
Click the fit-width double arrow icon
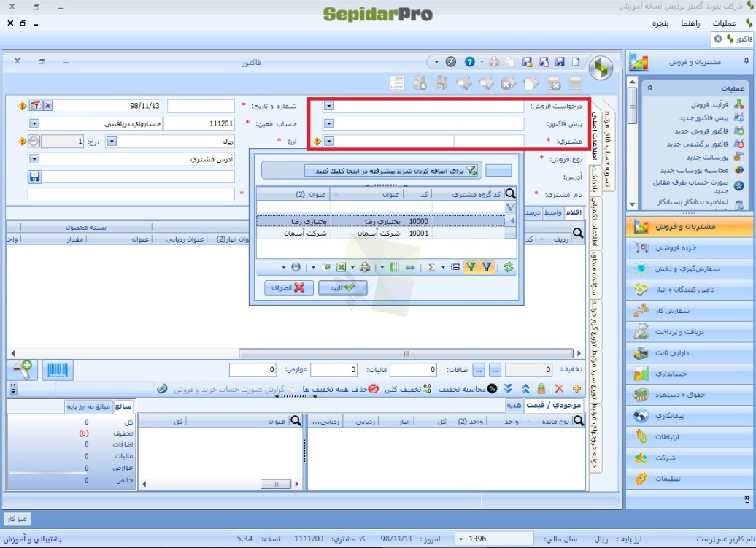tap(410, 267)
